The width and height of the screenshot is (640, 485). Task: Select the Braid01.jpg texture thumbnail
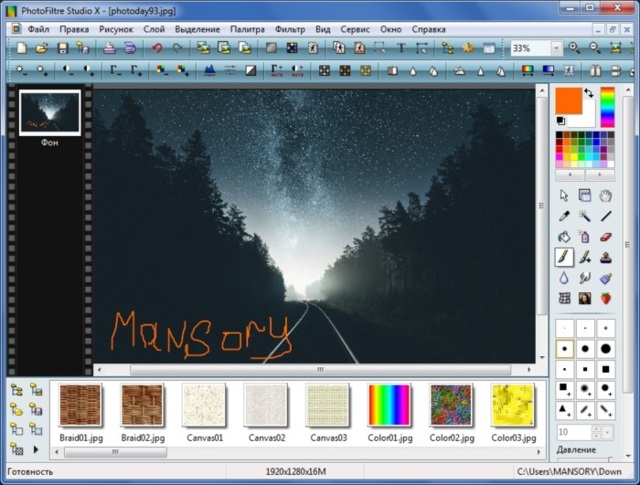(80, 405)
